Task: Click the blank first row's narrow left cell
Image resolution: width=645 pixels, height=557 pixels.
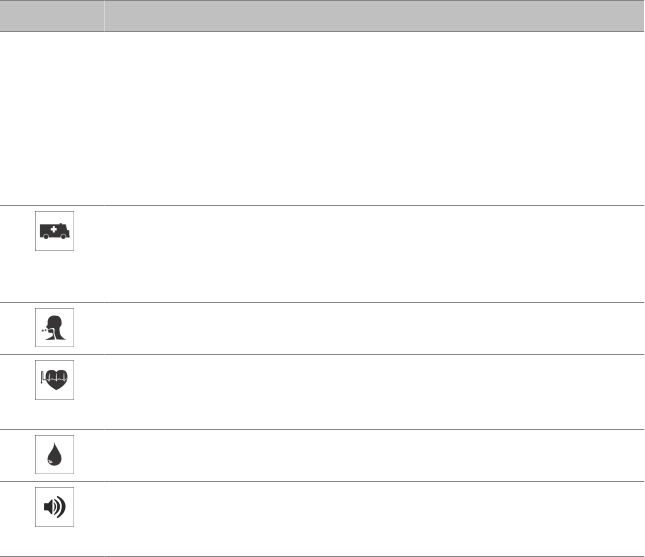Action: (52, 118)
